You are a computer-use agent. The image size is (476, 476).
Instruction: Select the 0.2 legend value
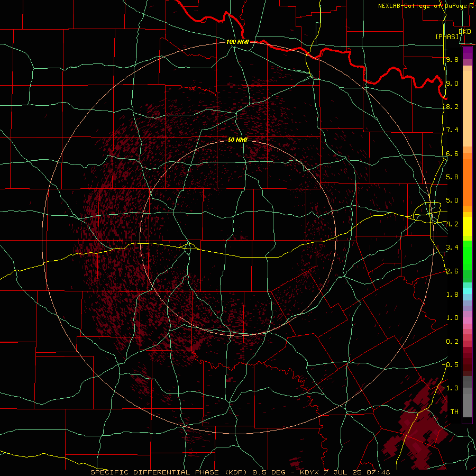(x=452, y=342)
